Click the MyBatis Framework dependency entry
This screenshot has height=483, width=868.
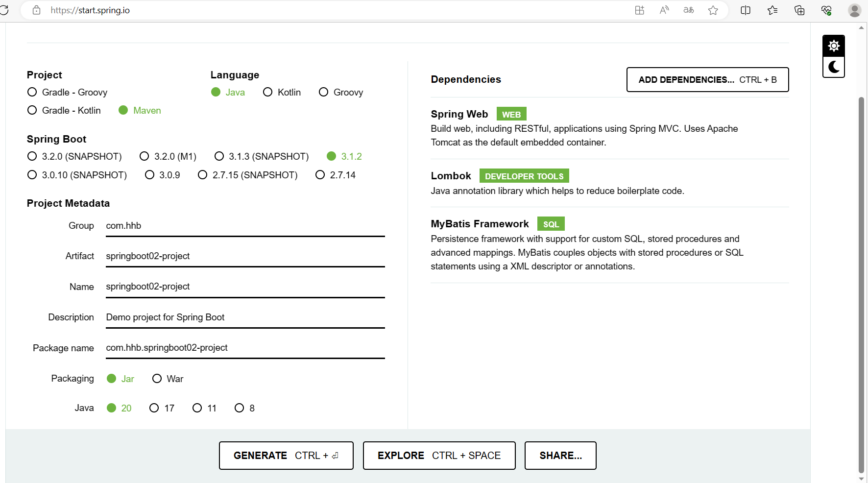point(610,245)
